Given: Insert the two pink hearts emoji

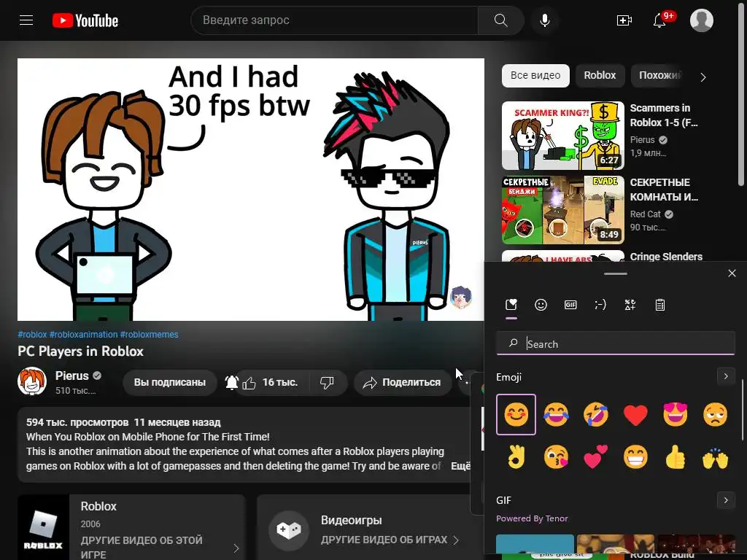Looking at the screenshot, I should click(595, 456).
